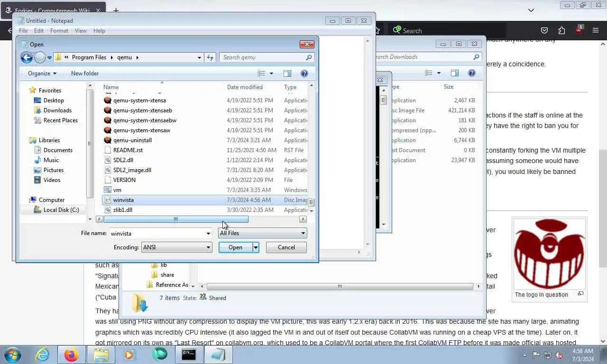Open the Firefox hamburger menu
The image size is (607, 364).
pos(596,30)
